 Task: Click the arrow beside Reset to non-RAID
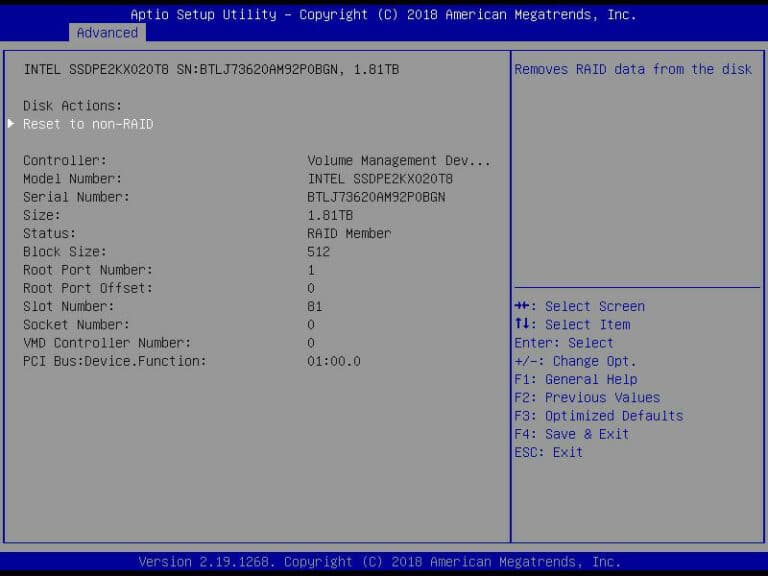coord(11,123)
